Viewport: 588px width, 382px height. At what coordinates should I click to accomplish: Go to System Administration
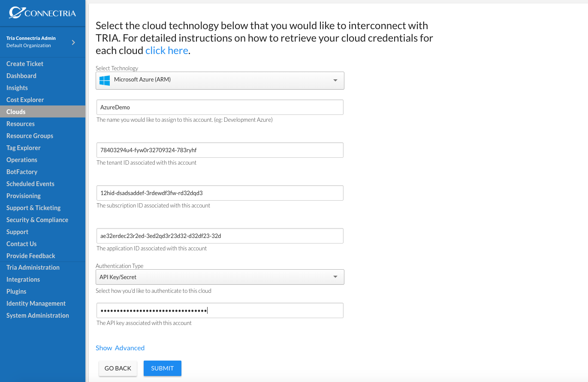[38, 316]
